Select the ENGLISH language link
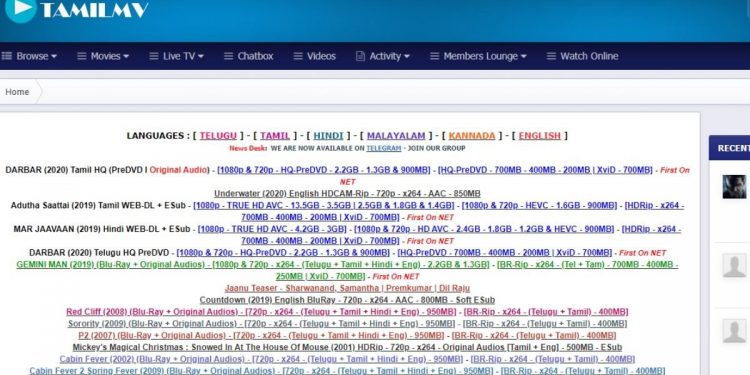The height and width of the screenshot is (375, 750). click(540, 136)
